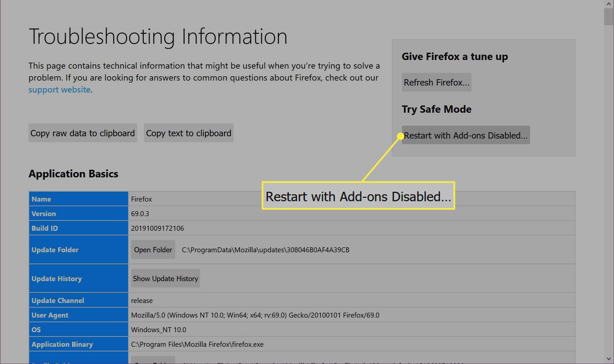Click the scrollbar down arrow
Image resolution: width=614 pixels, height=364 pixels.
609,359
